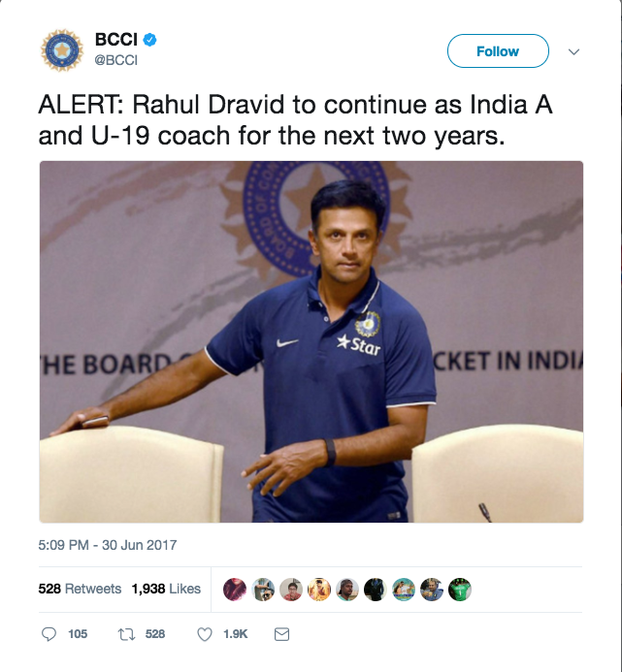Open the Rahul Dravid tweet photo
This screenshot has width=622, height=672.
[x=311, y=341]
